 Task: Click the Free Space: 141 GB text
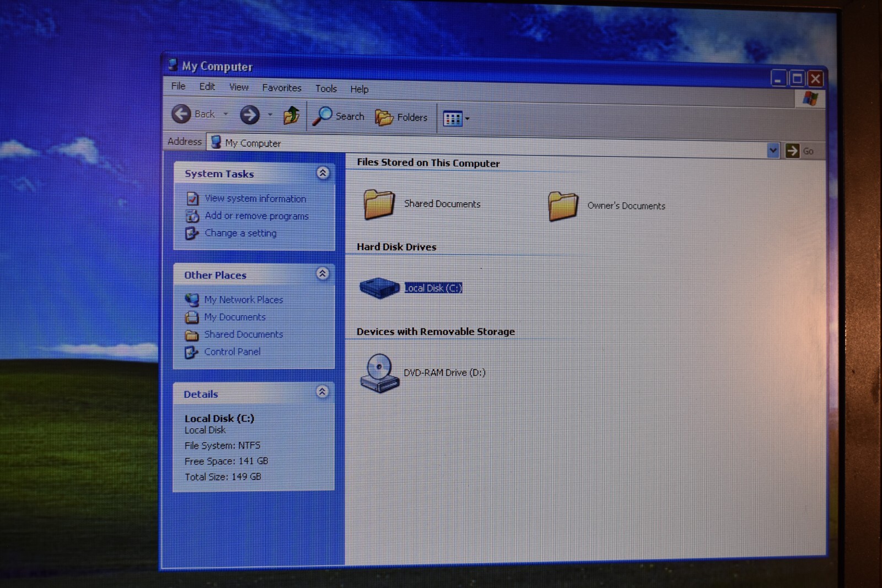tap(227, 461)
